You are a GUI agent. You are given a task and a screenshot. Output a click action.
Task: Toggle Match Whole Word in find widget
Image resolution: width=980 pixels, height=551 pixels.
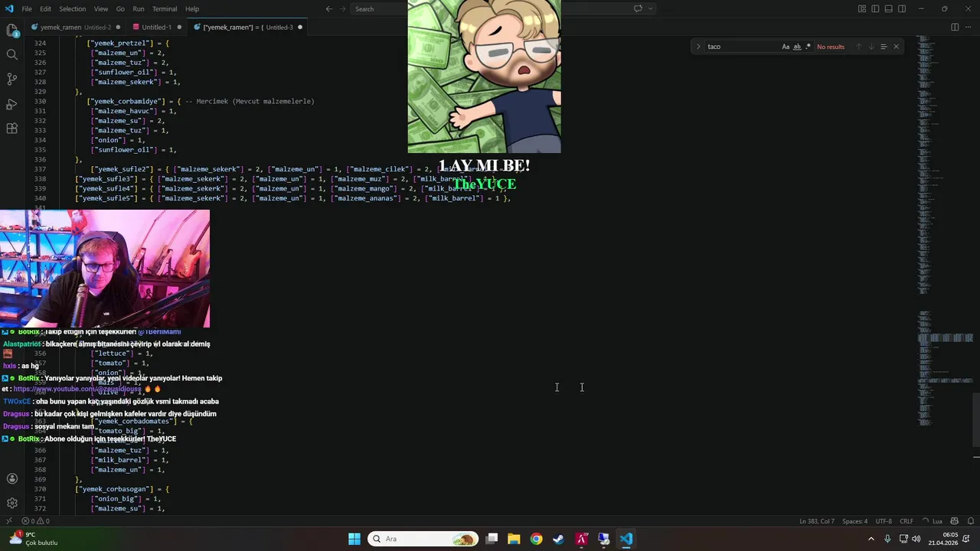point(797,47)
